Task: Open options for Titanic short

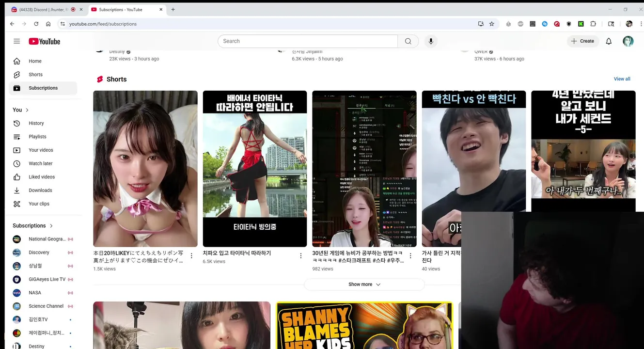Action: point(300,255)
